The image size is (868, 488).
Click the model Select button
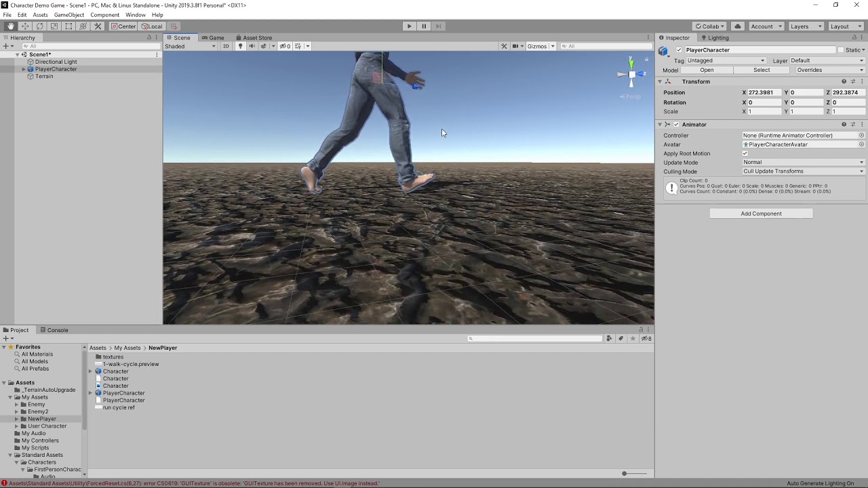(x=762, y=70)
